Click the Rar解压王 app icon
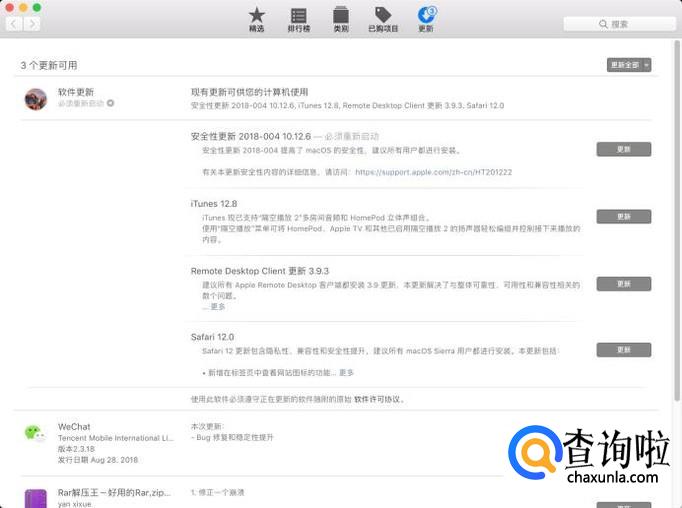This screenshot has width=682, height=508. coord(36,498)
